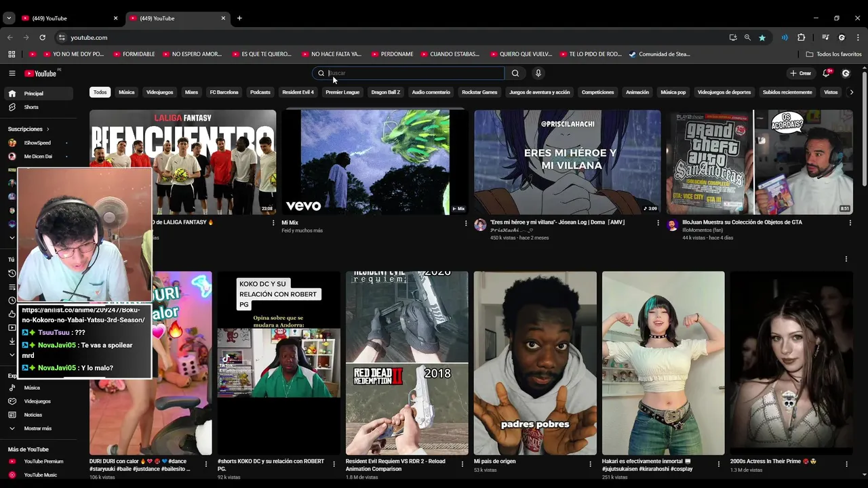Click the YouTube logo
The width and height of the screenshot is (868, 488).
(42, 73)
